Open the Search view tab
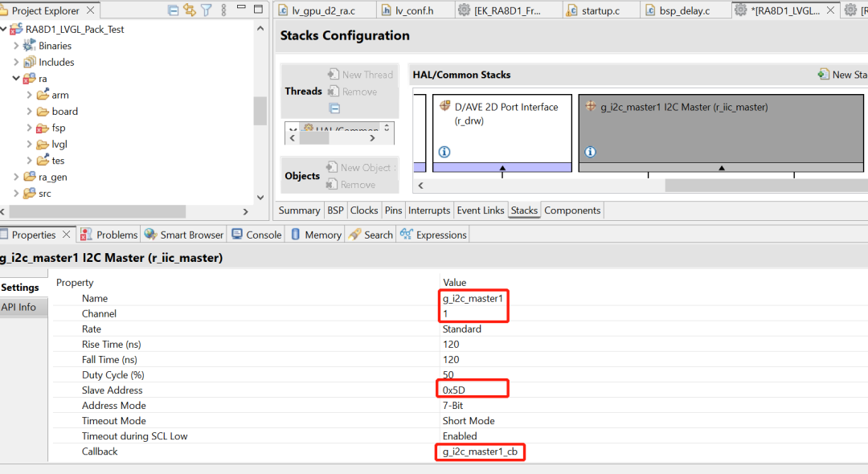This screenshot has height=474, width=868. click(x=371, y=235)
